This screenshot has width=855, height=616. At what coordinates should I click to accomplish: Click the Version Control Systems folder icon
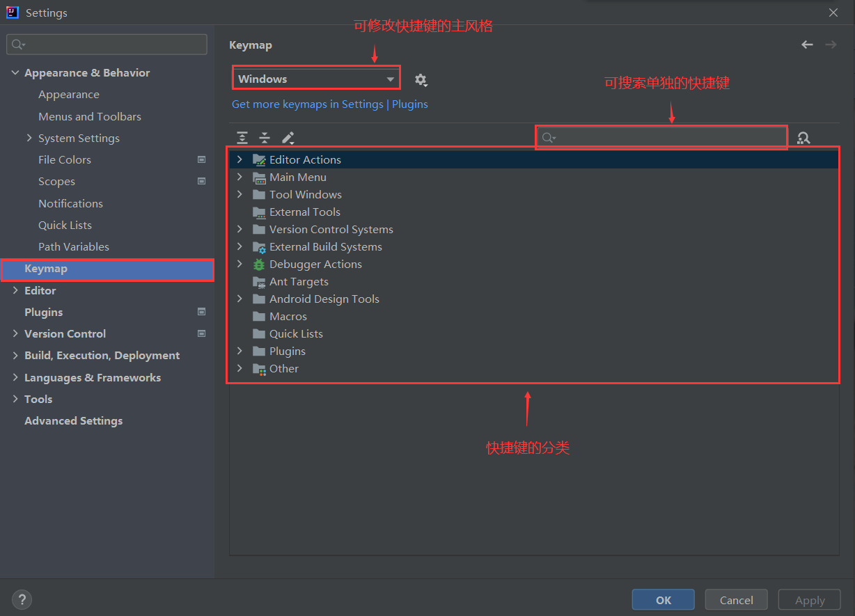(x=259, y=229)
